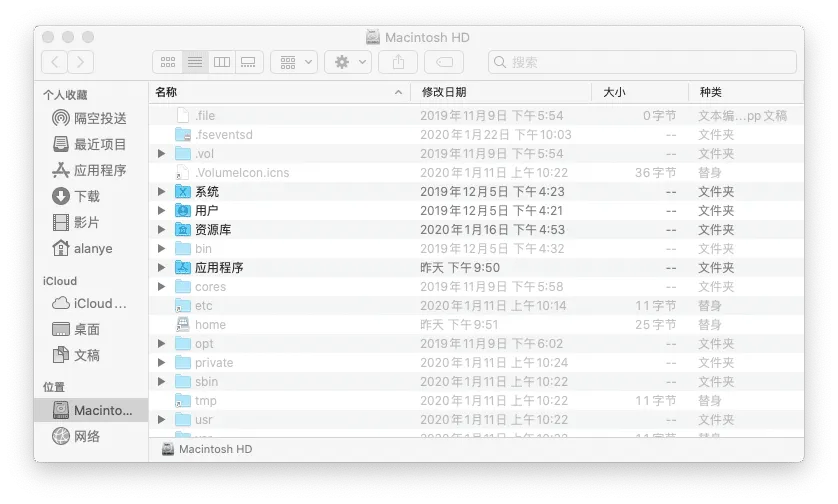The image size is (838, 504).
Task: Select the tmp alias icon
Action: coord(183,401)
